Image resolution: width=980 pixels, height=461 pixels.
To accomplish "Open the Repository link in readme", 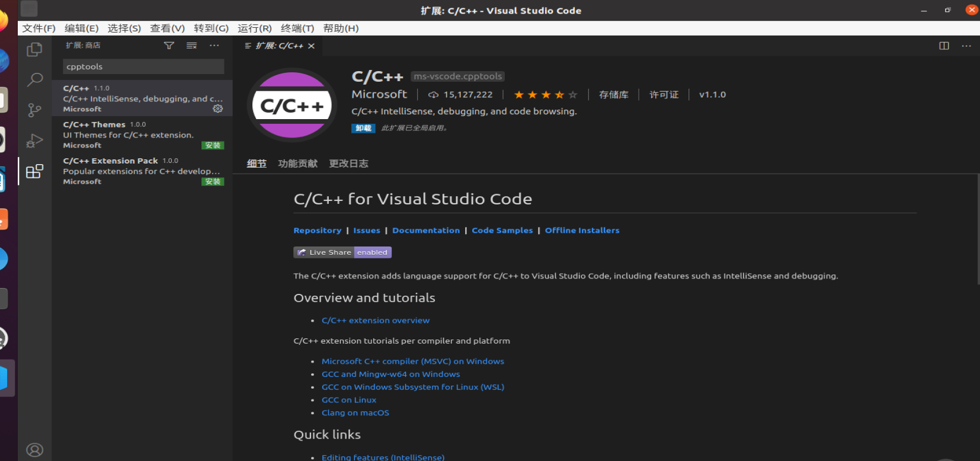I will point(318,230).
